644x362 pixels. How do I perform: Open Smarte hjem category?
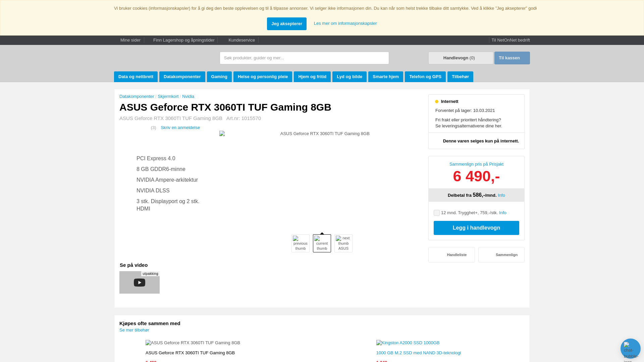point(385,77)
